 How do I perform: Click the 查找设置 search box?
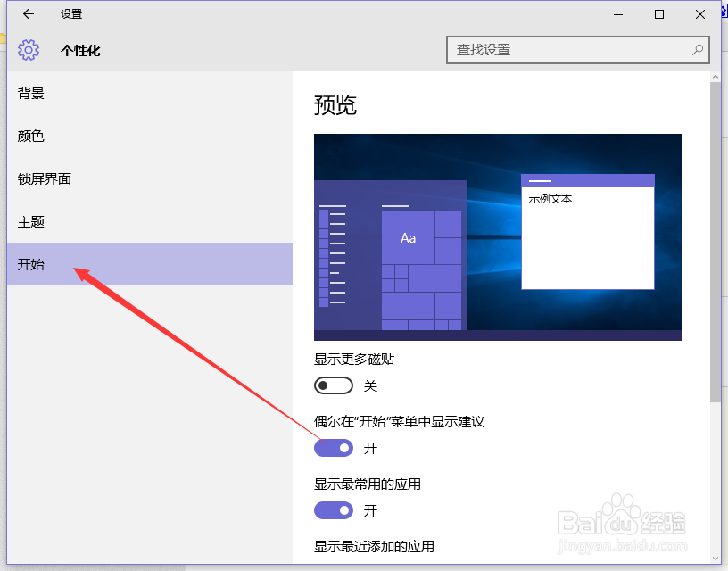pyautogui.click(x=571, y=51)
